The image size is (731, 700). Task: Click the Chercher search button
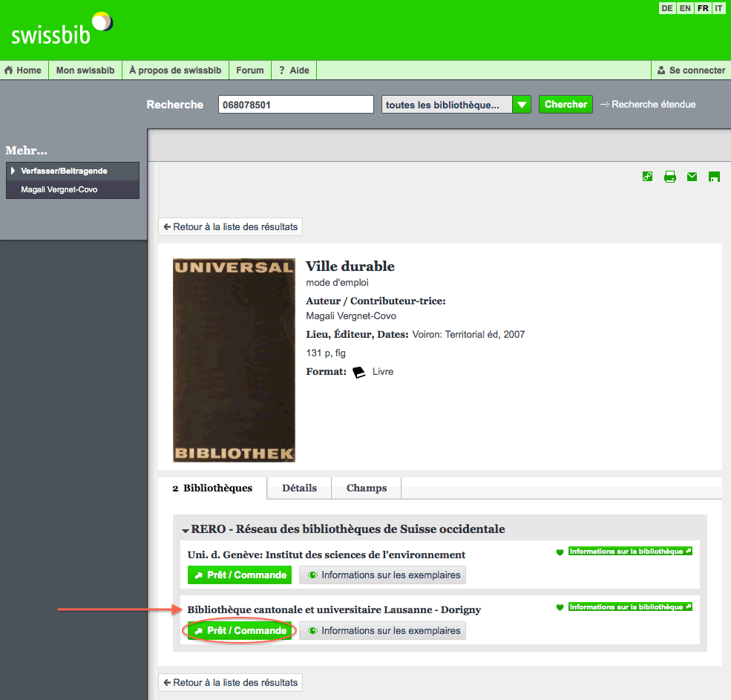coord(566,105)
